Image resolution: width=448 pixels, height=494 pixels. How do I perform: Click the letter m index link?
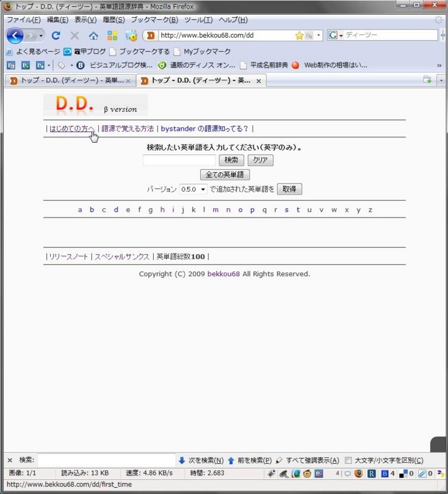coord(216,209)
